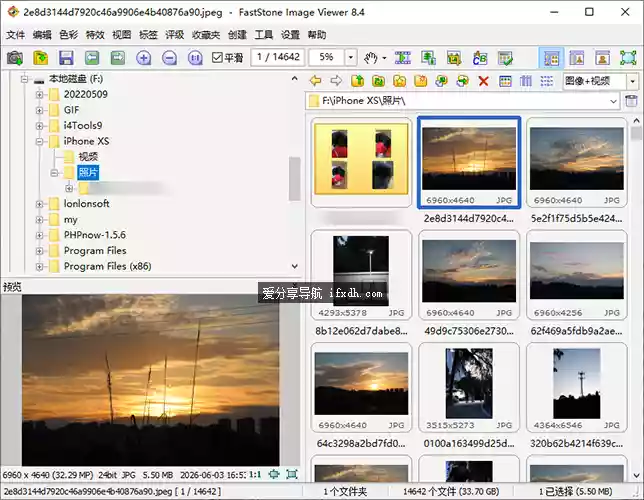Click the copy-to-folder icon

coord(442,81)
